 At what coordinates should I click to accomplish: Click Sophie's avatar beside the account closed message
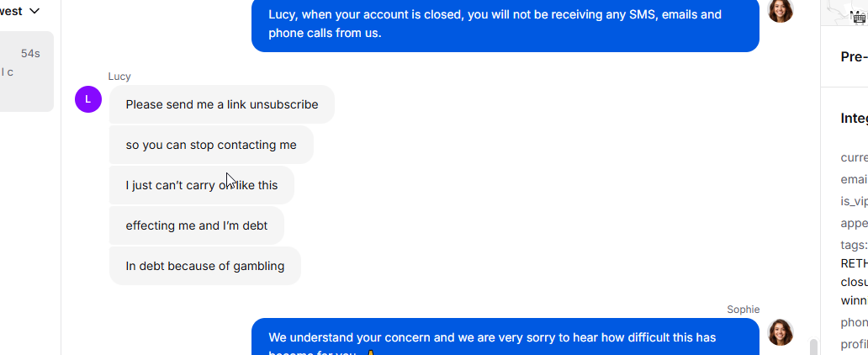click(781, 9)
